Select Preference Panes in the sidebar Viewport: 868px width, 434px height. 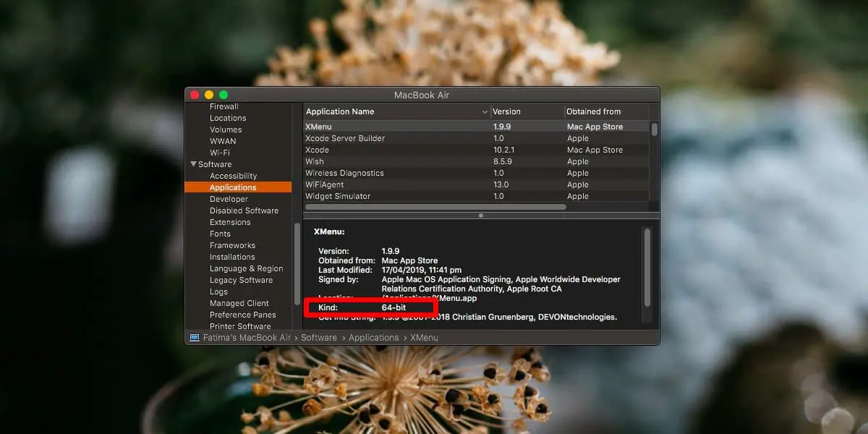pyautogui.click(x=242, y=315)
